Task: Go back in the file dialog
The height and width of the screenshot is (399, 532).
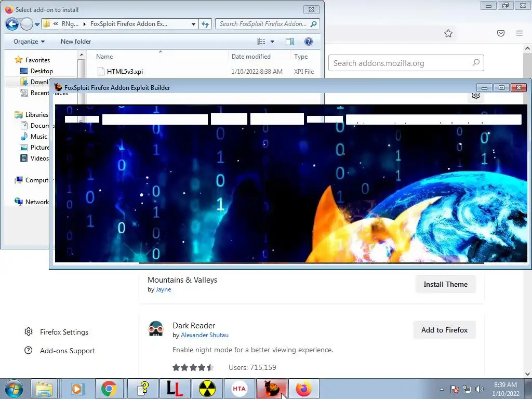Action: 12,24
